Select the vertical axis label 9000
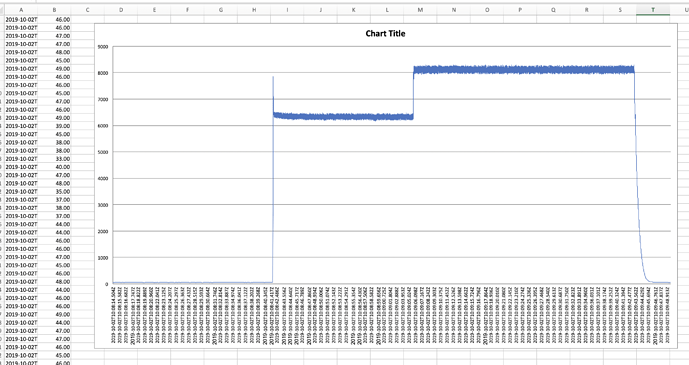This screenshot has height=365, width=689. click(x=103, y=47)
